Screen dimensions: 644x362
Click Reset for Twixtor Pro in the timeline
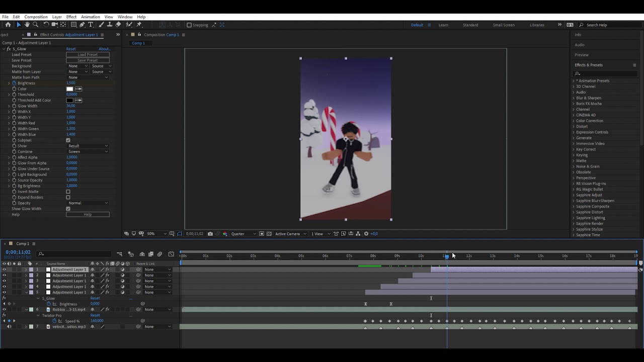tap(95, 315)
